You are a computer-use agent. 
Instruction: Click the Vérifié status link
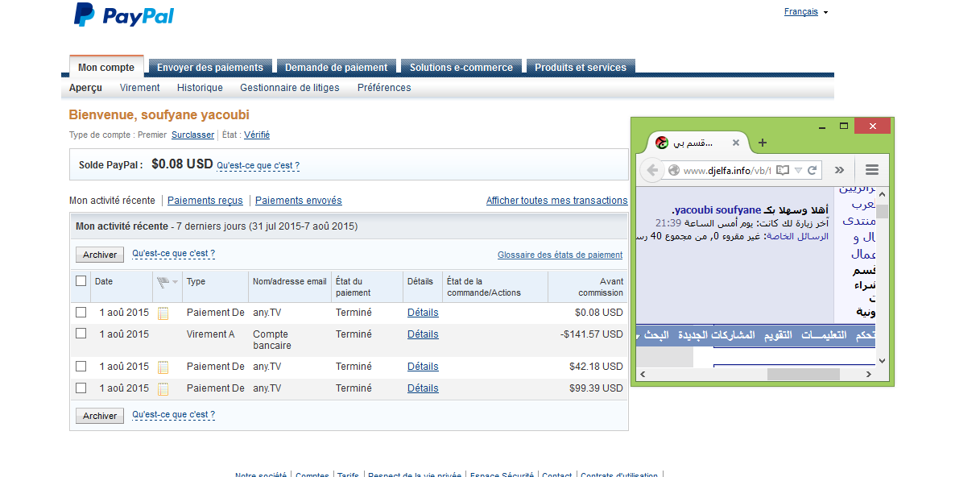[257, 135]
